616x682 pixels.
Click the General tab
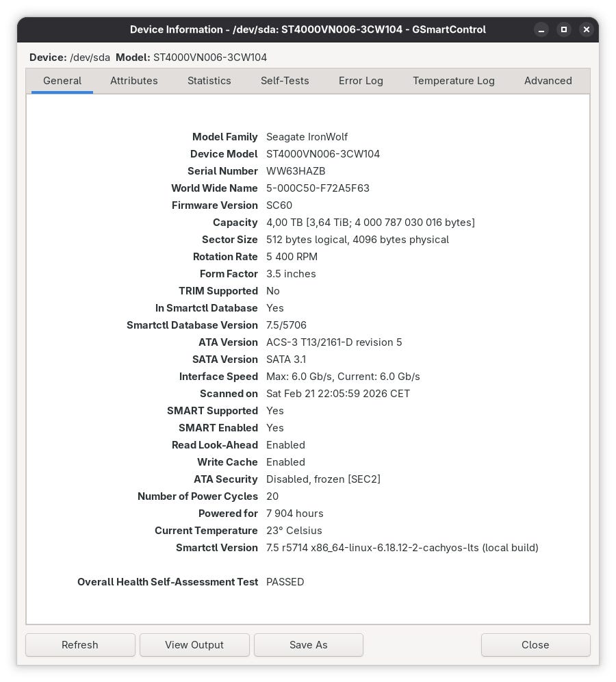click(62, 81)
